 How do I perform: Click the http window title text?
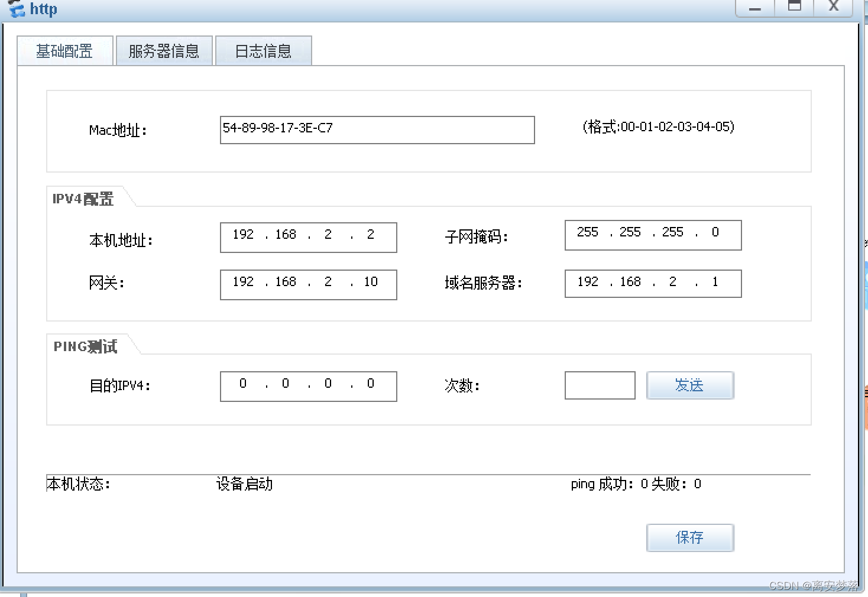pyautogui.click(x=44, y=9)
